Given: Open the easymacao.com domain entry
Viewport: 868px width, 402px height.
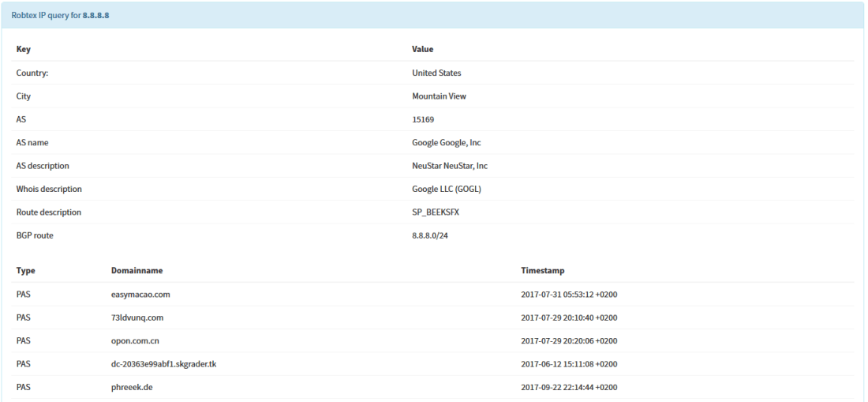Looking at the screenshot, I should click(x=140, y=295).
